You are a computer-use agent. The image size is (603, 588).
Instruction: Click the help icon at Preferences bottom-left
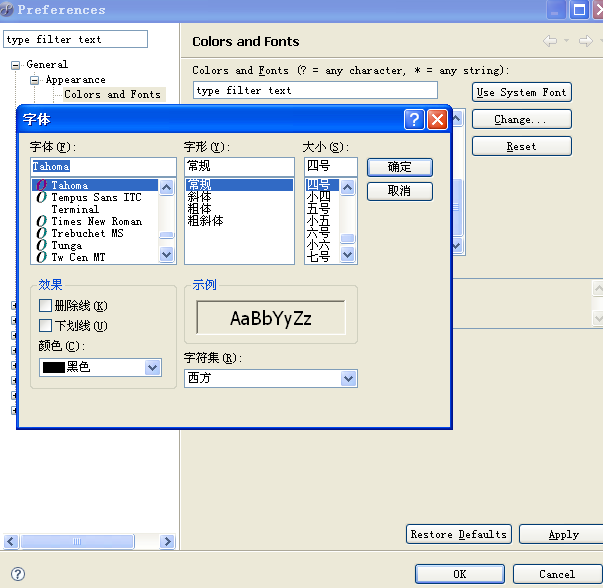point(18,574)
